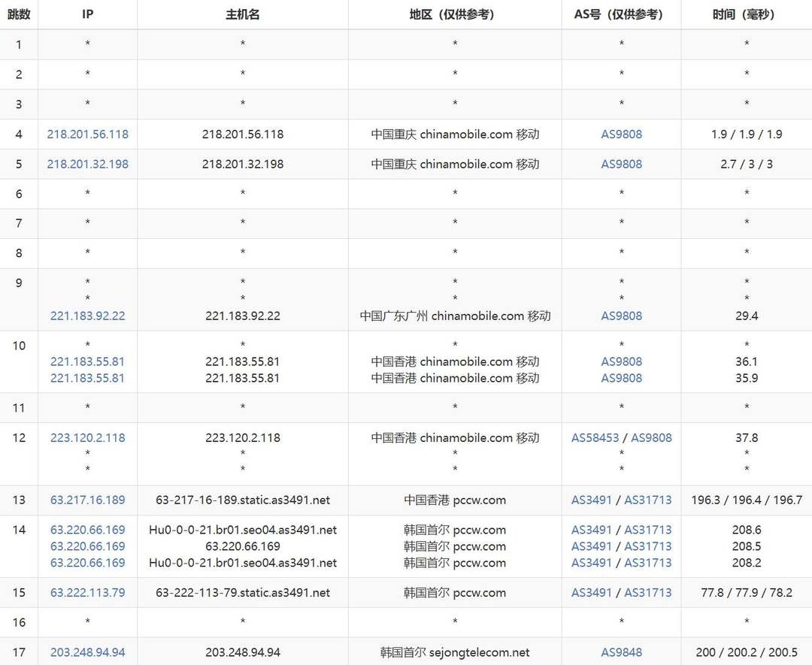Image resolution: width=812 pixels, height=665 pixels.
Task: Open IP link 218.201.32.198 in hop 5
Action: (x=87, y=164)
